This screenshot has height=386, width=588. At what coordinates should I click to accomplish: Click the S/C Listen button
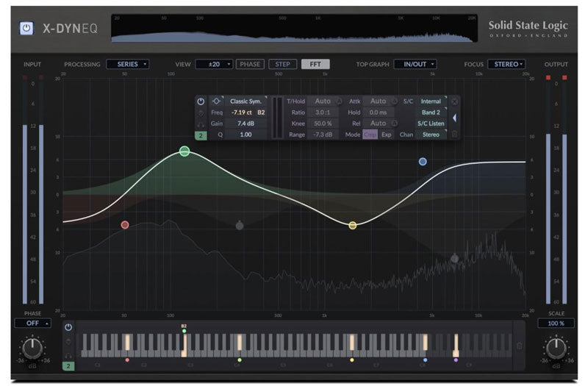(431, 124)
